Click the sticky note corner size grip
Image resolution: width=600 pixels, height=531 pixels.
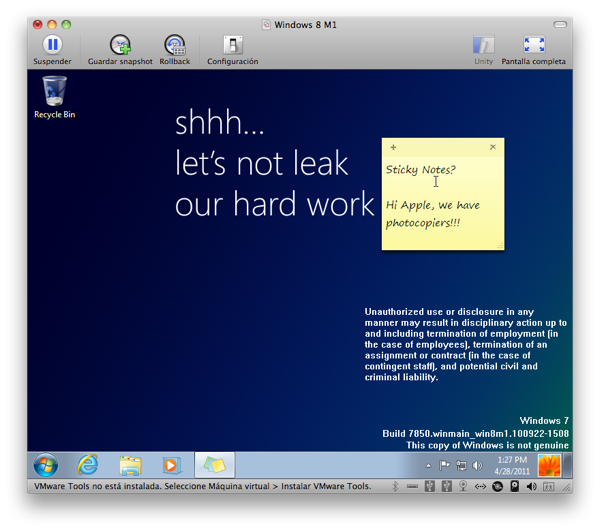tap(500, 246)
